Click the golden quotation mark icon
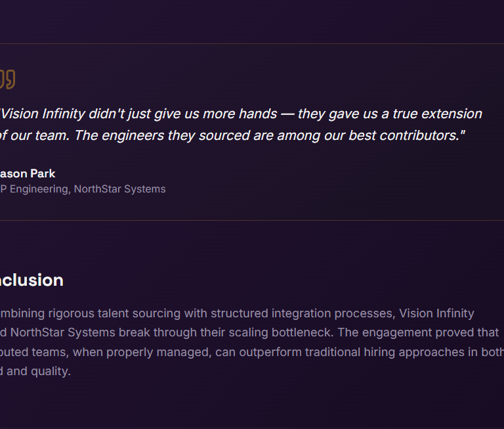Image resolution: width=504 pixels, height=429 pixels. pyautogui.click(x=7, y=80)
